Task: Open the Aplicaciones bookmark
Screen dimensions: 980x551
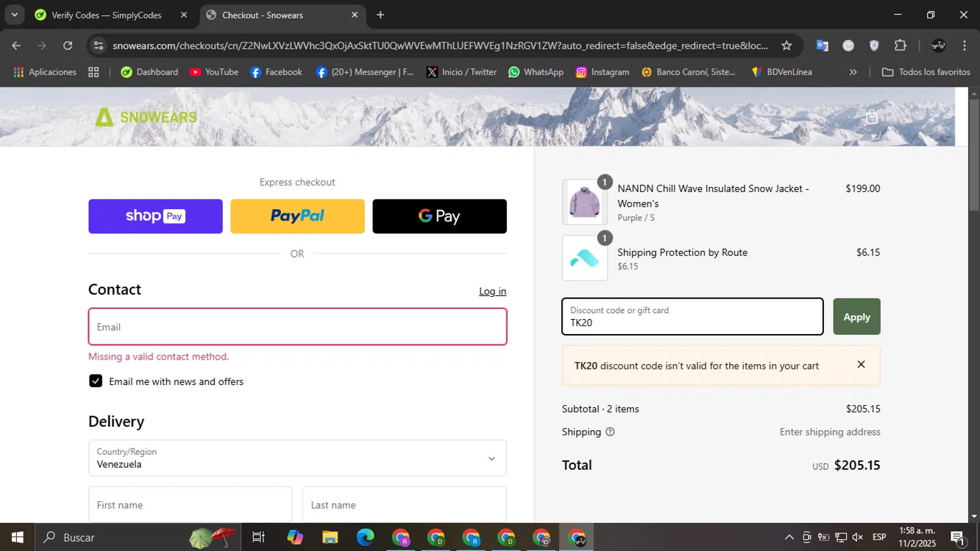Action: pos(45,72)
